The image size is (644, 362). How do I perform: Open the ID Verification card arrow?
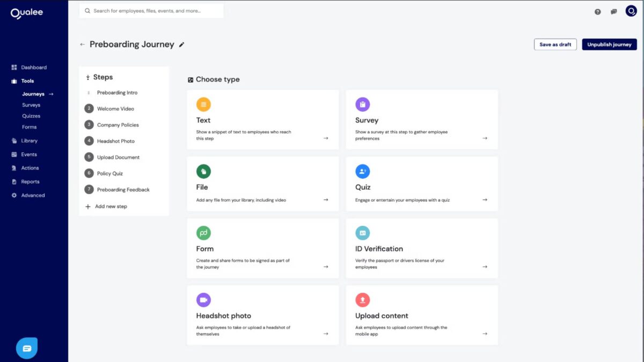[485, 266]
